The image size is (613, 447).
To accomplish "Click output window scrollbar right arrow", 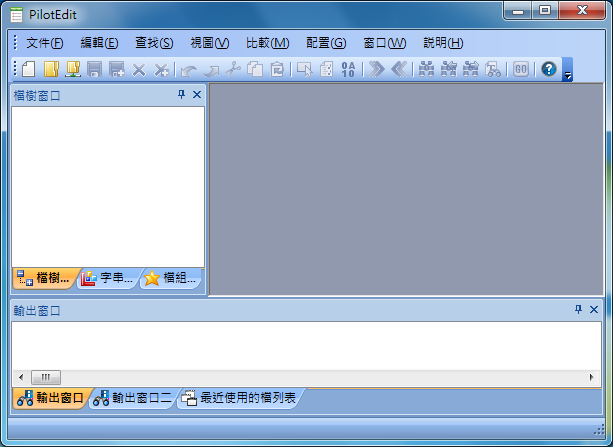I will [592, 377].
